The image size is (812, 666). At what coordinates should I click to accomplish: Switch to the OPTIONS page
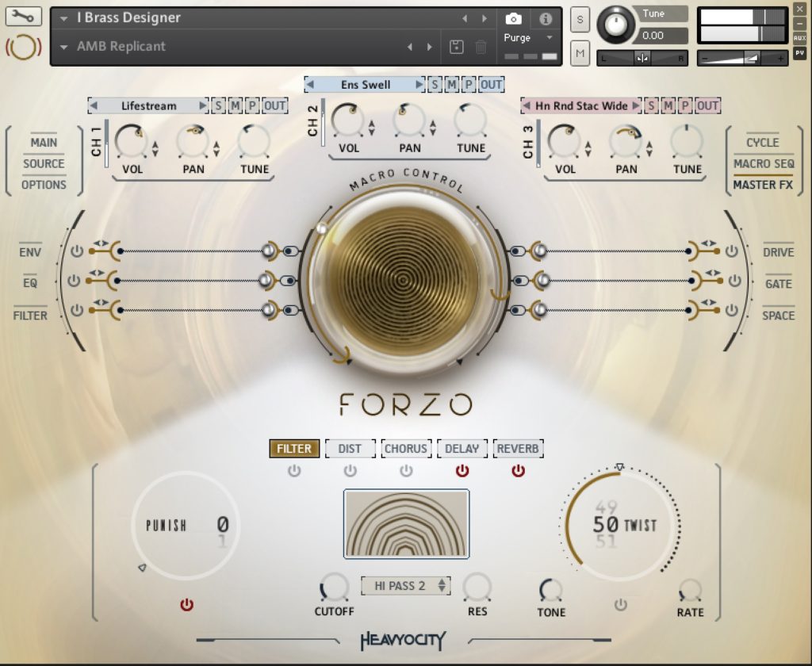(x=44, y=185)
